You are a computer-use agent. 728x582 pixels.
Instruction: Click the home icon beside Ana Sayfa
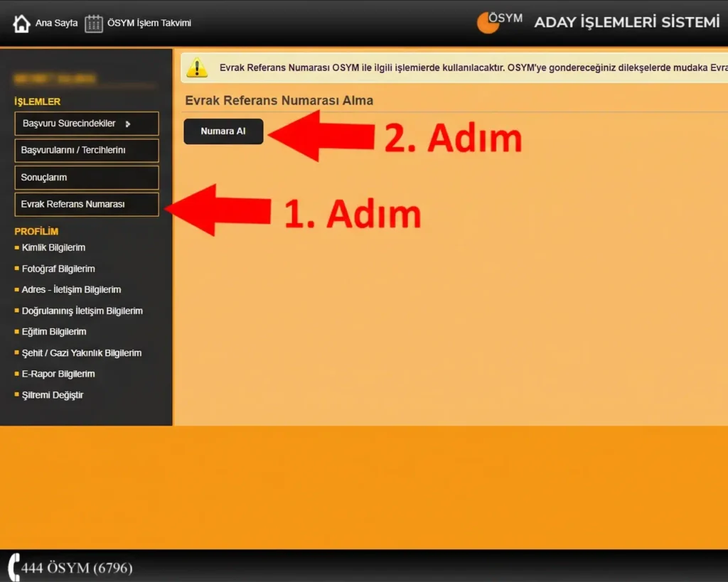tap(21, 23)
